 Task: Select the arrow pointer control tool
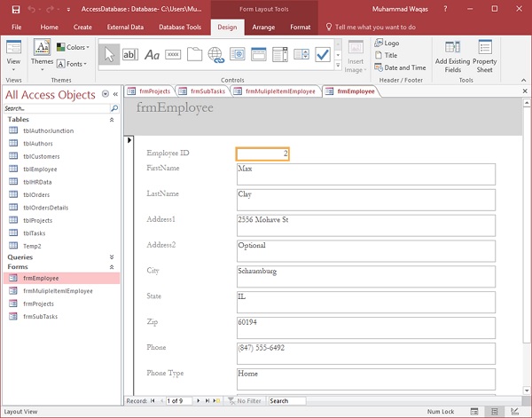[x=110, y=55]
